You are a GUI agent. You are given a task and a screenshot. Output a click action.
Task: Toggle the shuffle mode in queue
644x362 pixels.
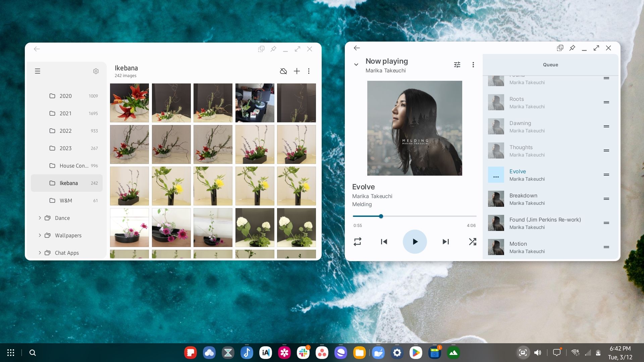coord(472,241)
